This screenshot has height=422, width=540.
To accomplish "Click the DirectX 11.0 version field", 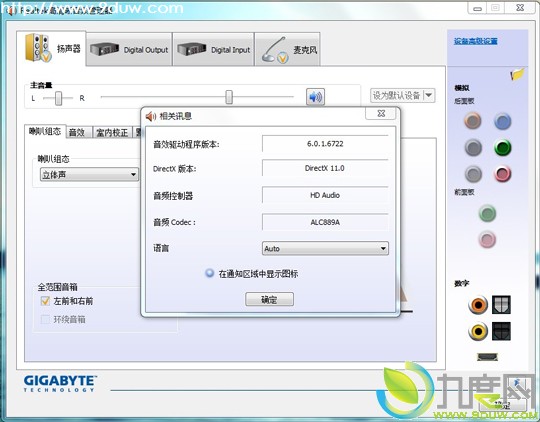I will [325, 168].
